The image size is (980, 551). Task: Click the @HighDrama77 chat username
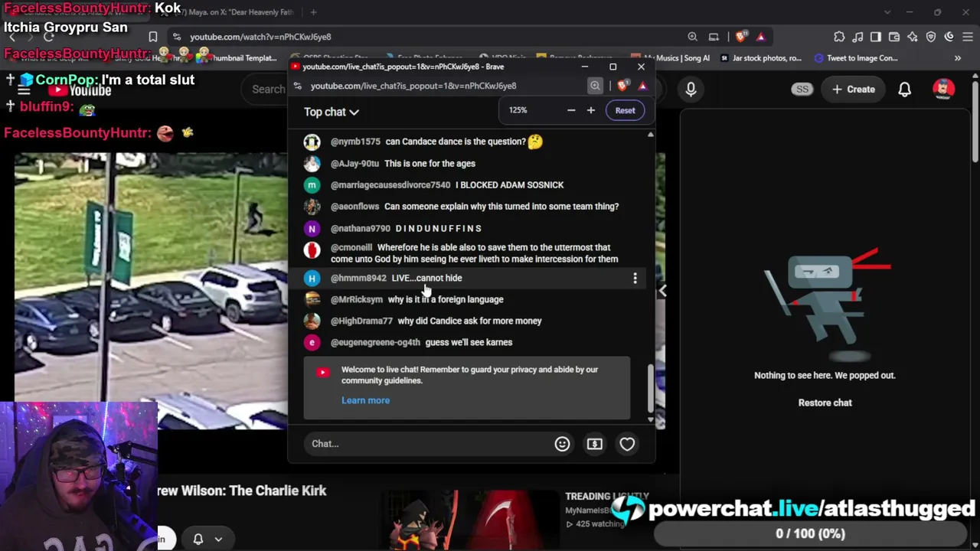point(361,321)
